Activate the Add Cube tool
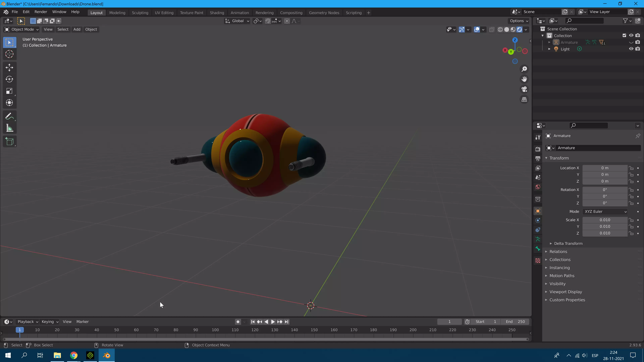644x362 pixels. click(10, 142)
